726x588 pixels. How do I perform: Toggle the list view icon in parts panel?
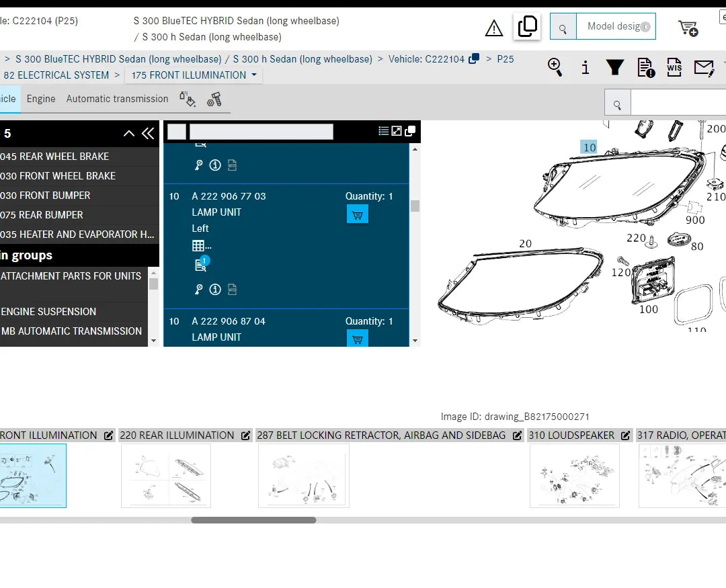tap(383, 131)
